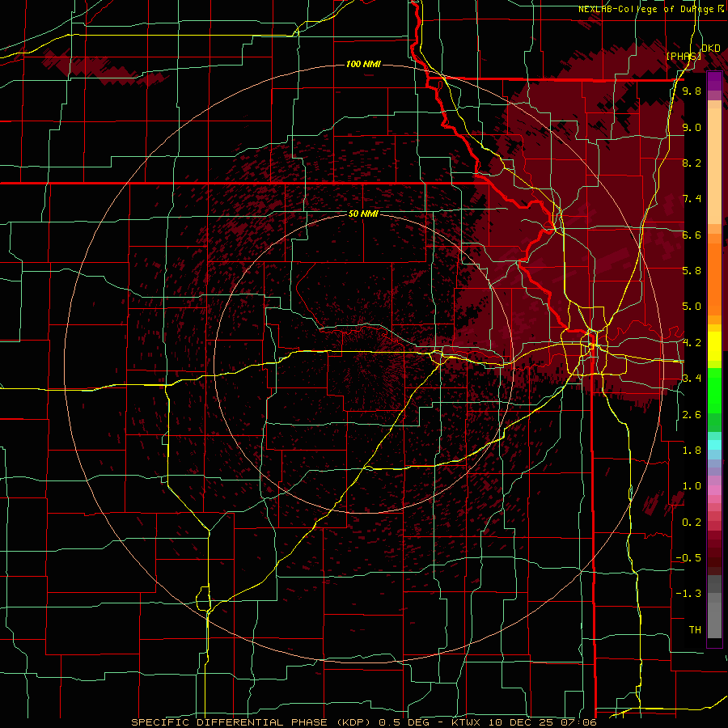Screen dimensions: 728x728
Task: Click the 9.8 value on the color scale
Action: pyautogui.click(x=692, y=91)
